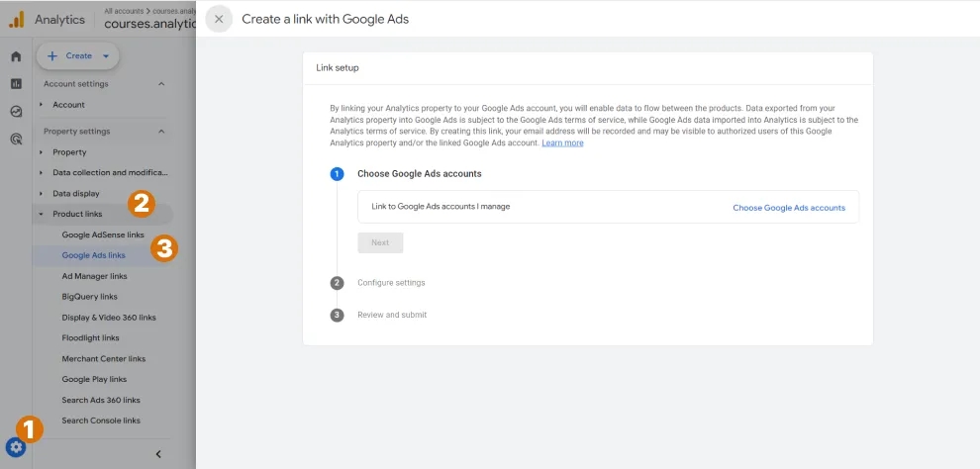The height and width of the screenshot is (469, 980).
Task: Open the Analytics Home icon
Action: click(x=16, y=56)
